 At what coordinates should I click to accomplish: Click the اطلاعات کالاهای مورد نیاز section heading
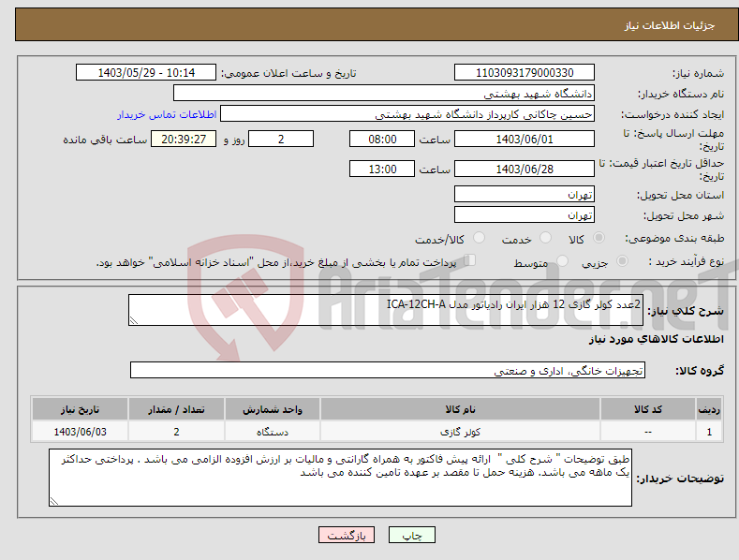[x=656, y=339]
